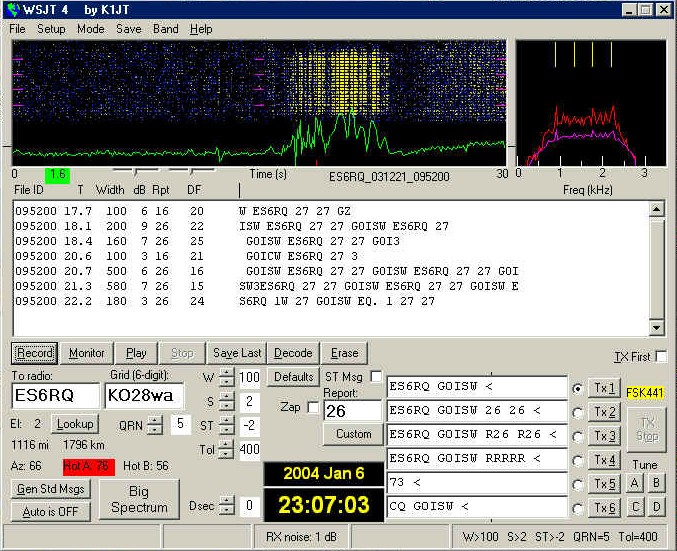The image size is (677, 551).
Task: Open the Help menu
Action: tap(201, 29)
